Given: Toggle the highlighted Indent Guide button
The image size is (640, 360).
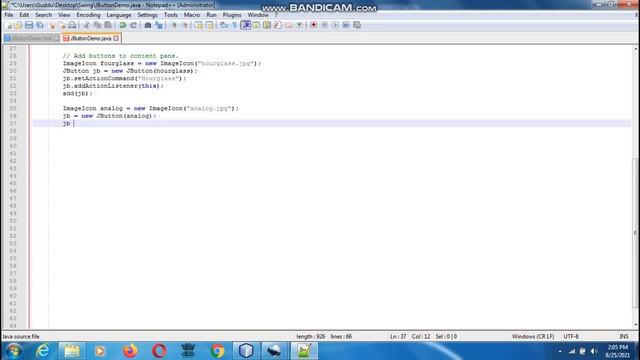Looking at the screenshot, I should pos(246,25).
